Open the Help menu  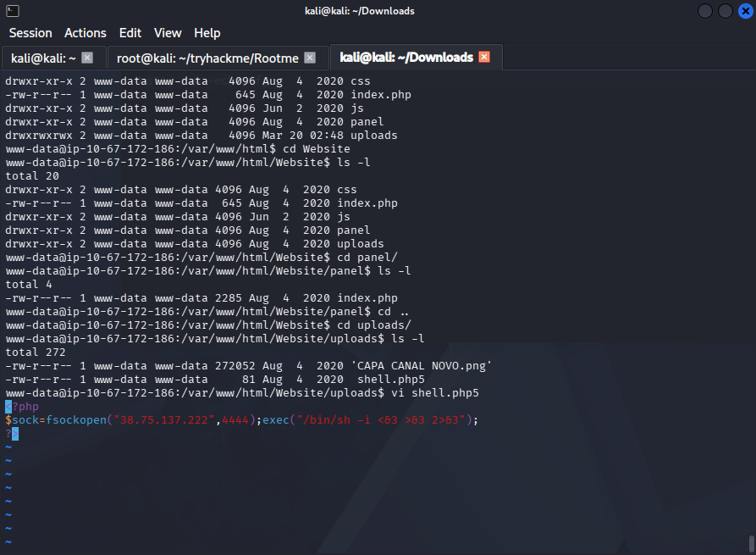tap(207, 33)
